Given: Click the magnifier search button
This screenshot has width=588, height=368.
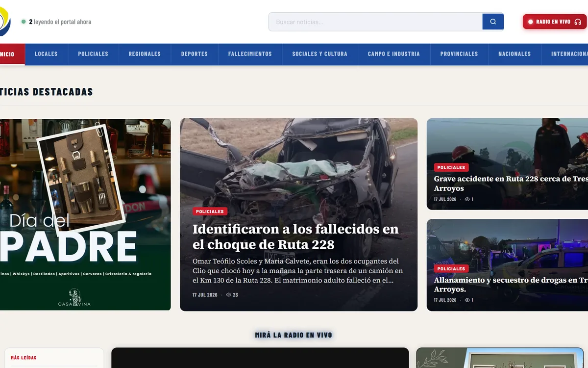Looking at the screenshot, I should [493, 22].
